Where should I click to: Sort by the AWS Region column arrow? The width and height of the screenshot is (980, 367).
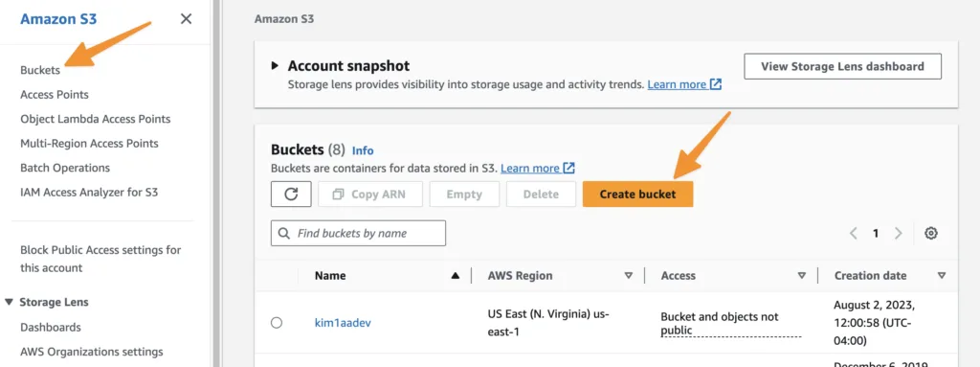click(628, 276)
